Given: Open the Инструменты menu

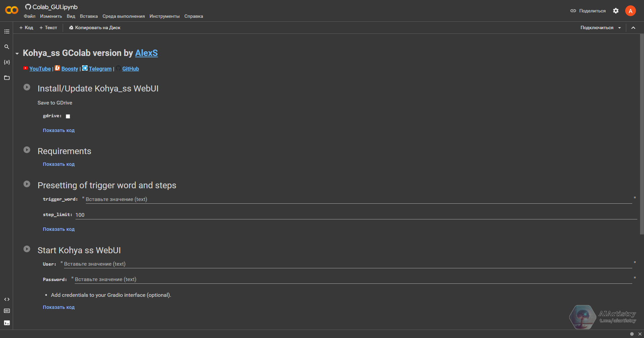Looking at the screenshot, I should [164, 16].
